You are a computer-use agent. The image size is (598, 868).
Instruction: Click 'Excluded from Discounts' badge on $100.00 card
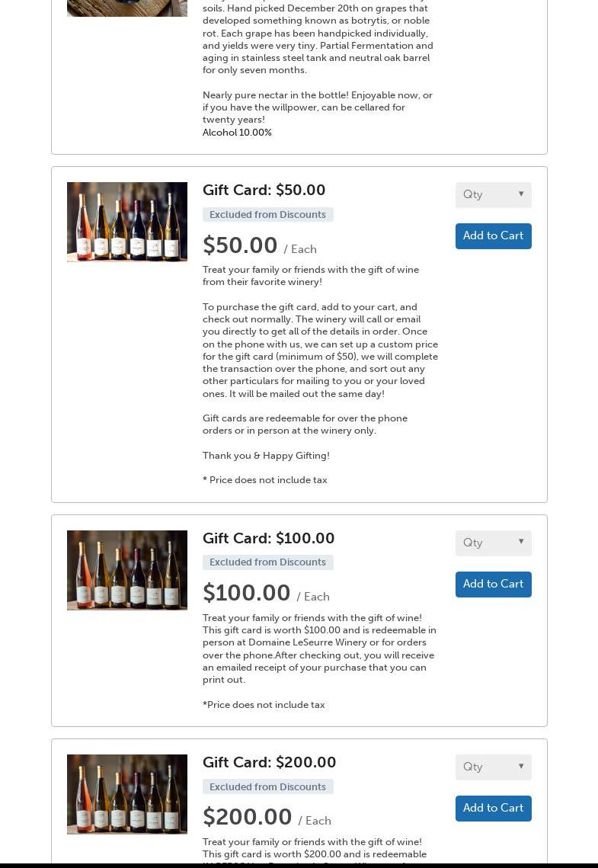(267, 562)
